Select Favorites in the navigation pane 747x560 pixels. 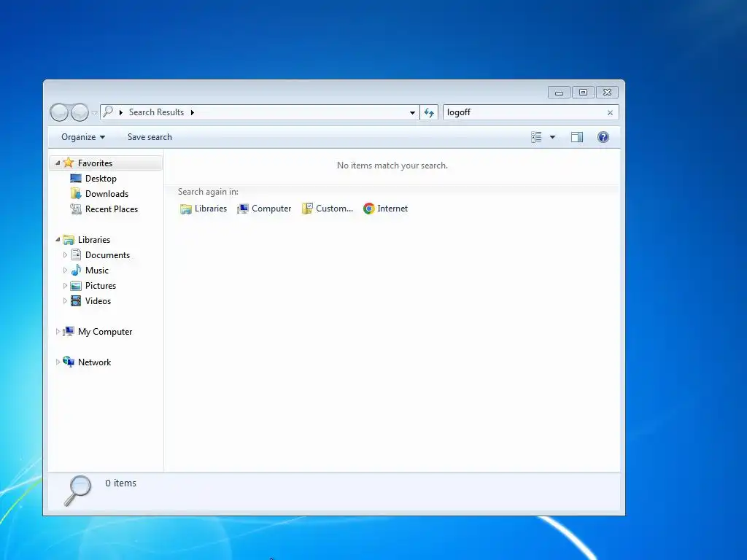click(96, 163)
